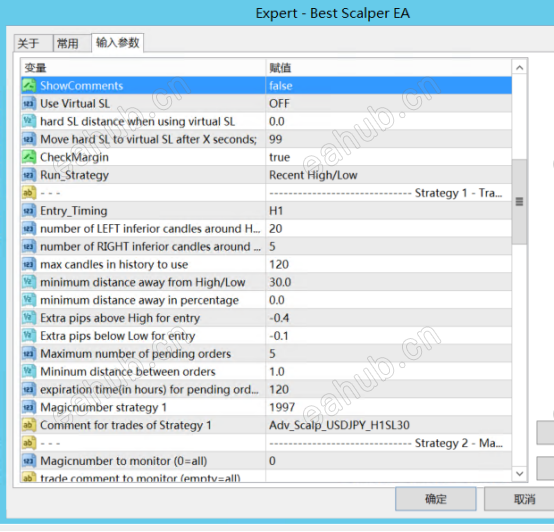This screenshot has height=532, width=554.
Task: Click icon beside Maximum number of pending orders
Action: coord(29,354)
